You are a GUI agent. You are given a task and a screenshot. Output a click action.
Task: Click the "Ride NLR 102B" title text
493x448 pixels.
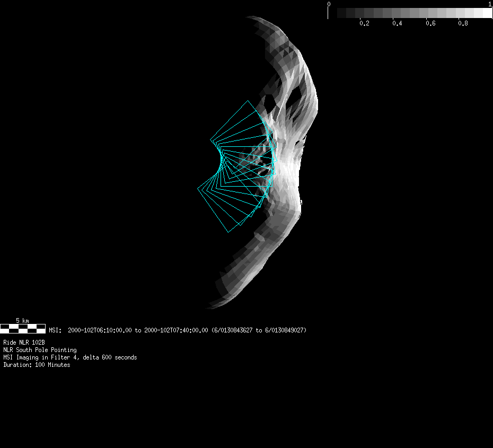click(x=24, y=342)
